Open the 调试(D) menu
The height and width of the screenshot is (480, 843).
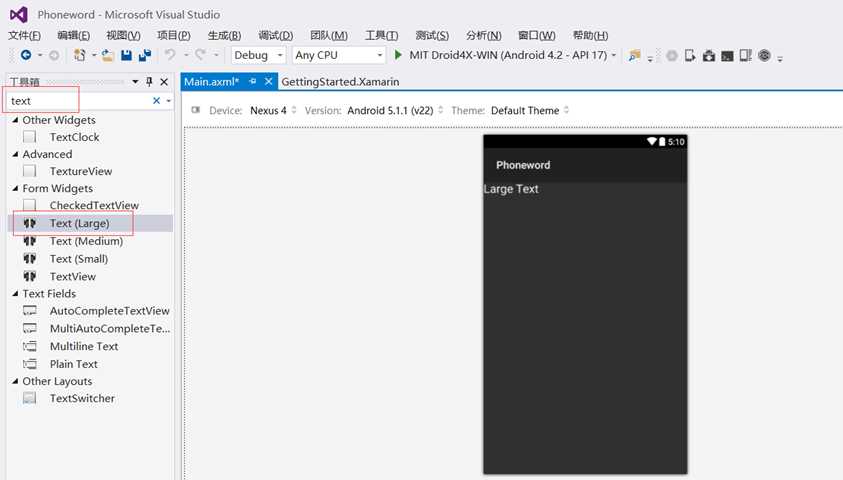tap(276, 35)
